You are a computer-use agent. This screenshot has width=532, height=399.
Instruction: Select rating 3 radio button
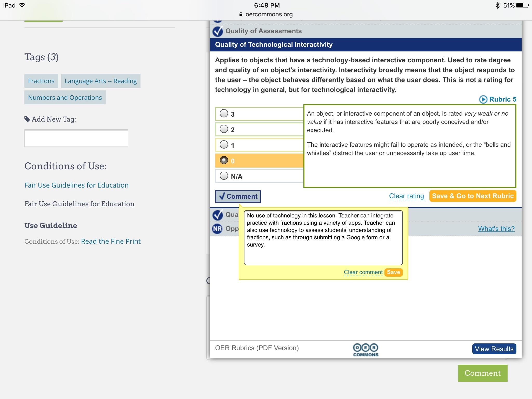tap(224, 114)
